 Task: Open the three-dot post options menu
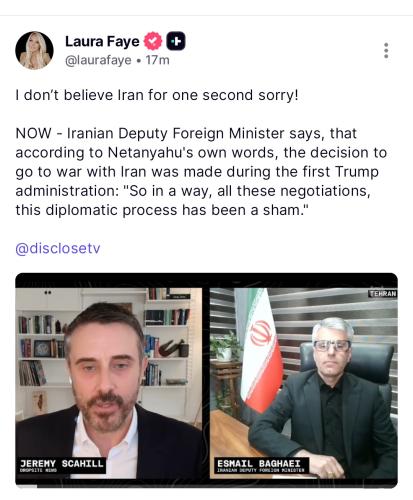(x=386, y=50)
